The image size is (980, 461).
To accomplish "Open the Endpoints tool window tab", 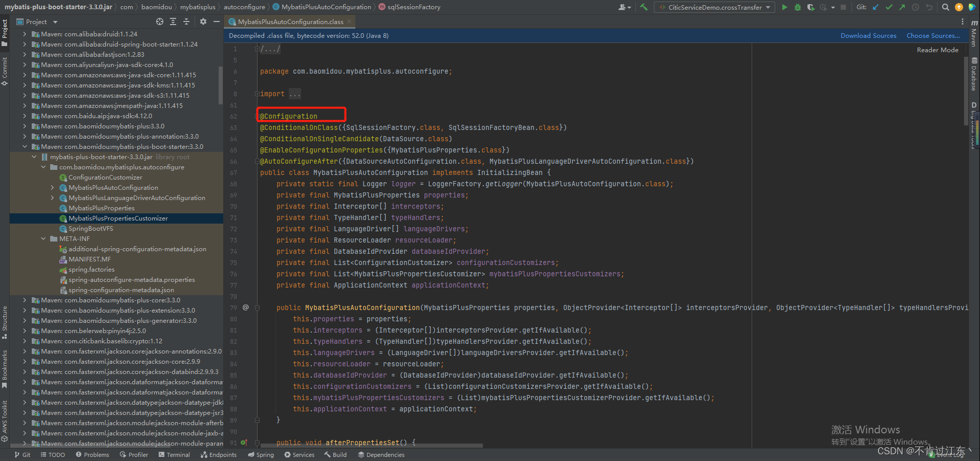I will [219, 454].
